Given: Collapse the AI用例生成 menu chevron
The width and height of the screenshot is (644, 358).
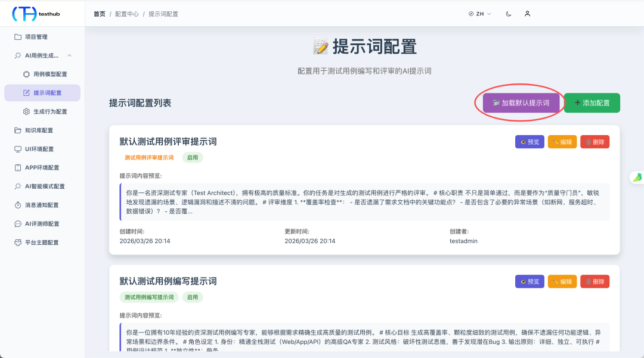Looking at the screenshot, I should 69,55.
